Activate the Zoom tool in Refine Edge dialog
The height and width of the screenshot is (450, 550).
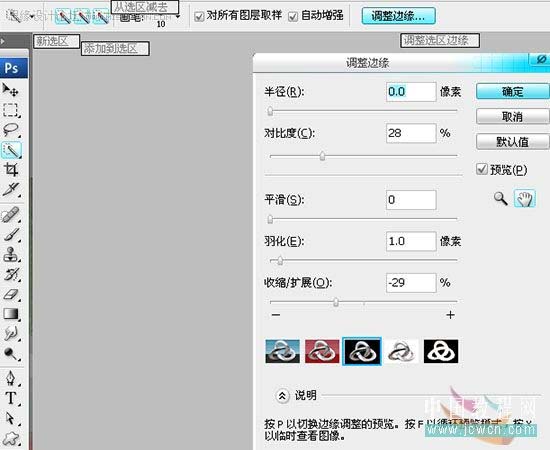click(x=501, y=199)
